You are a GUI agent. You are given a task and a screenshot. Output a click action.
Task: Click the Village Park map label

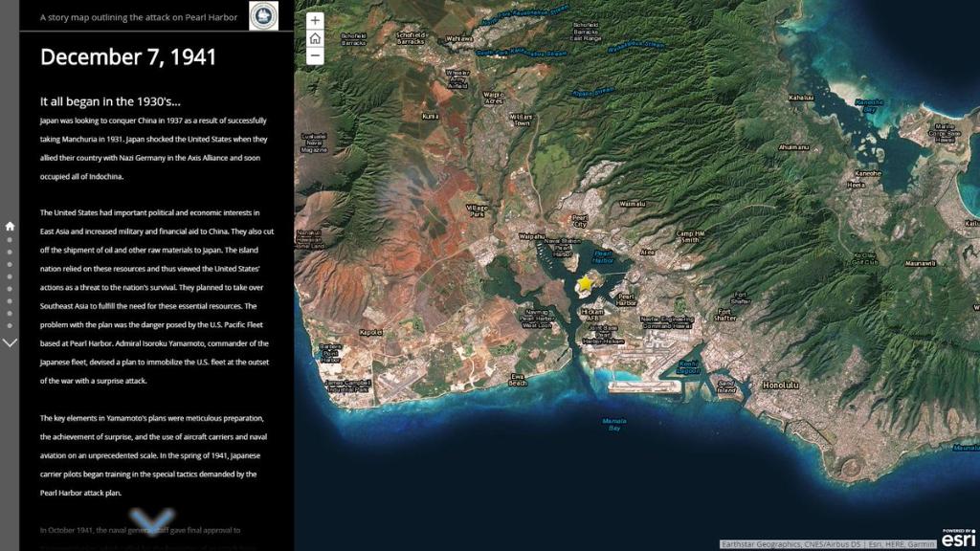(477, 210)
